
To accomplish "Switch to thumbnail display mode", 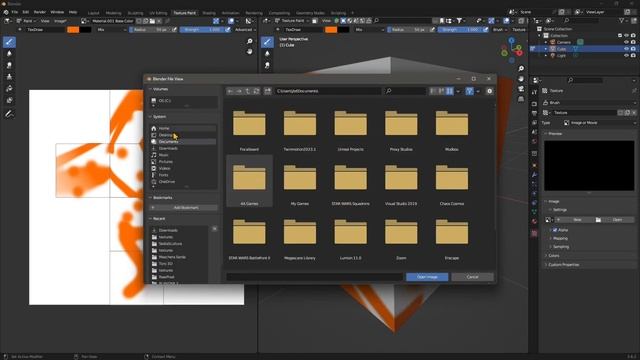I will (x=450, y=91).
